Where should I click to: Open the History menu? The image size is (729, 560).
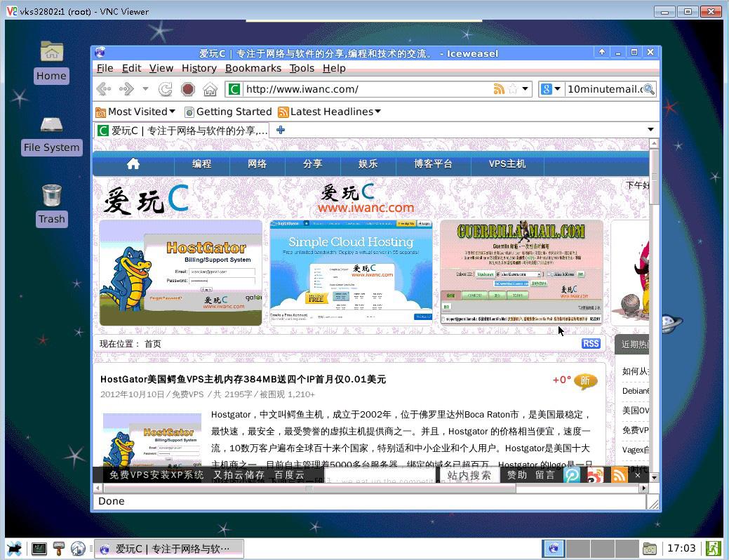click(x=199, y=68)
